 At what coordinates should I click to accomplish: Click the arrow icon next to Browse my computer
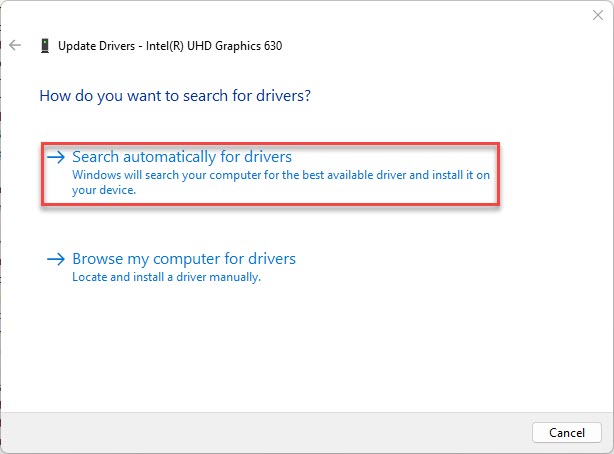click(x=56, y=259)
